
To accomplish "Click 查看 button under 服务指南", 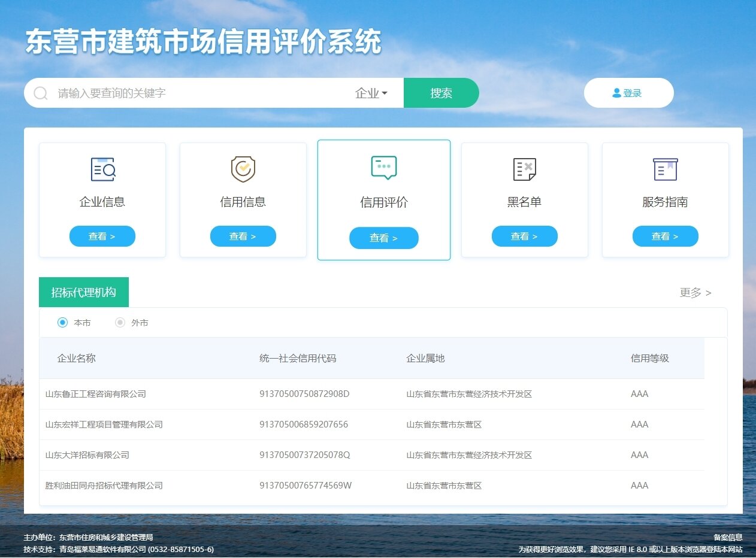I will 665,236.
